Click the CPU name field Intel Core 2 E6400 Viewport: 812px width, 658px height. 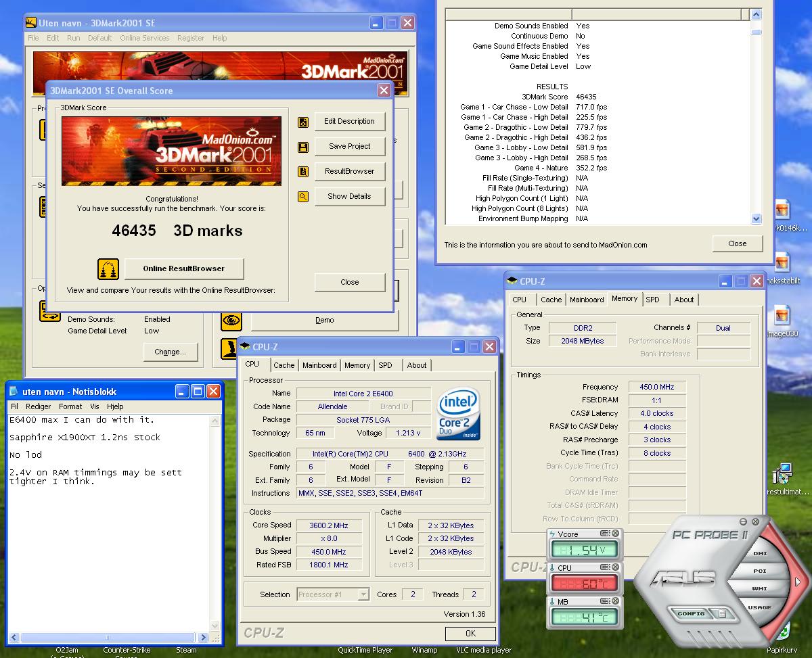(x=363, y=394)
